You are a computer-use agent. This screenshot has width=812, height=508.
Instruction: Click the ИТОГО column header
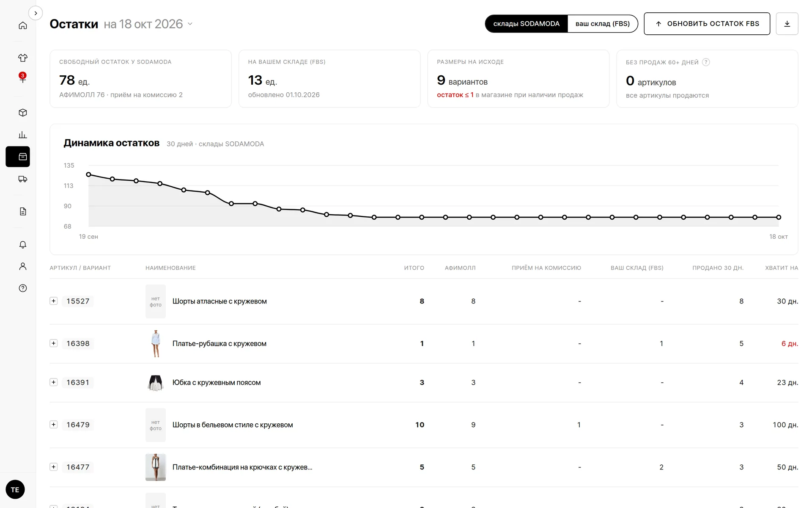[x=414, y=268]
